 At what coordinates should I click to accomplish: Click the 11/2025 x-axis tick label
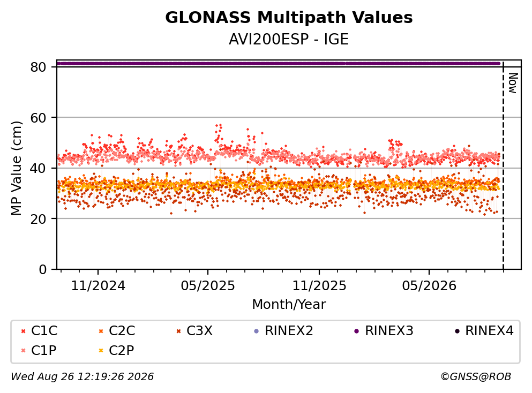[319, 286]
